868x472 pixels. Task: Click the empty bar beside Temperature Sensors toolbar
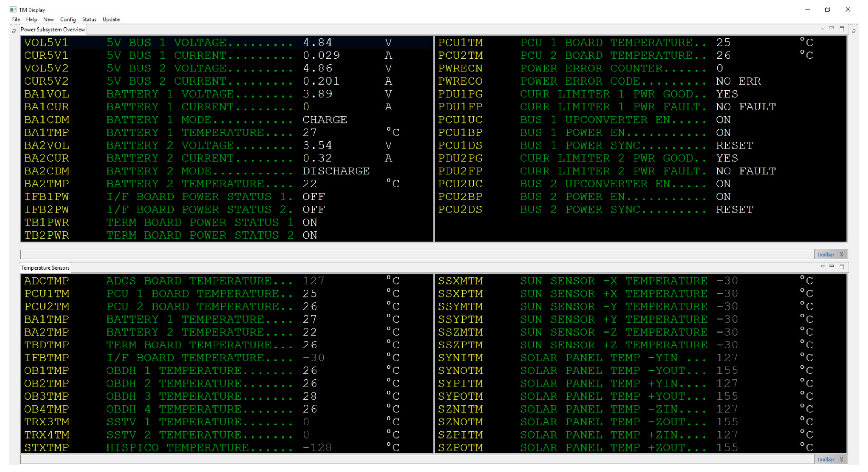click(417, 460)
